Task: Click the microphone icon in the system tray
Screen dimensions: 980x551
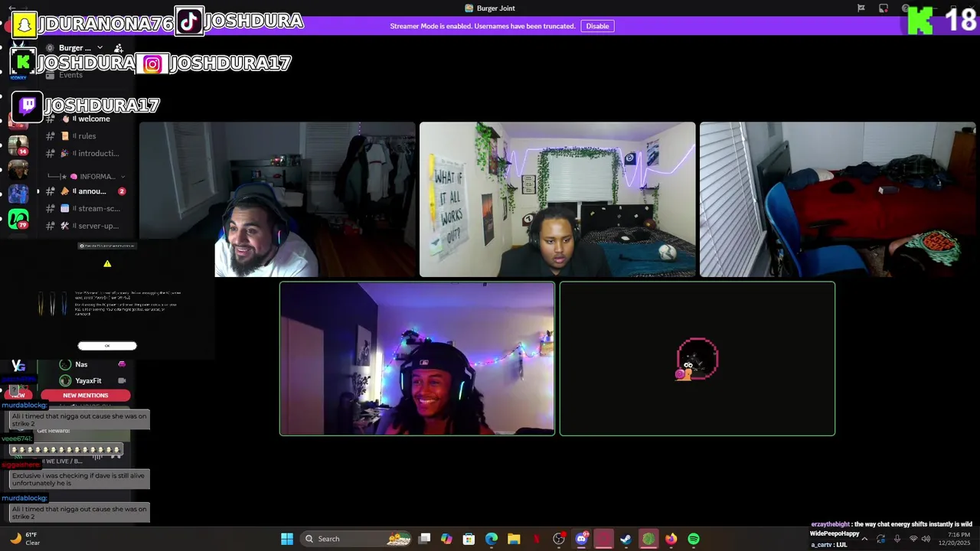Action: point(897,539)
